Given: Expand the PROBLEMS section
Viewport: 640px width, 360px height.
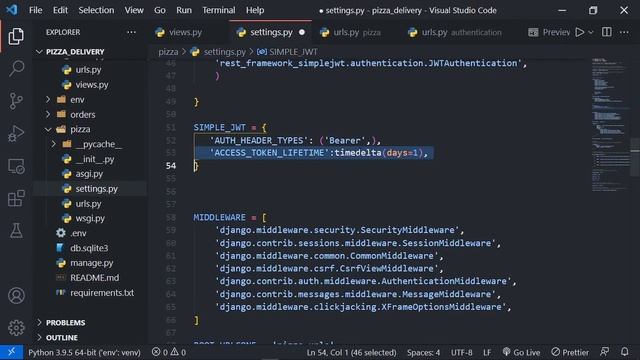Looking at the screenshot, I should click(x=65, y=323).
